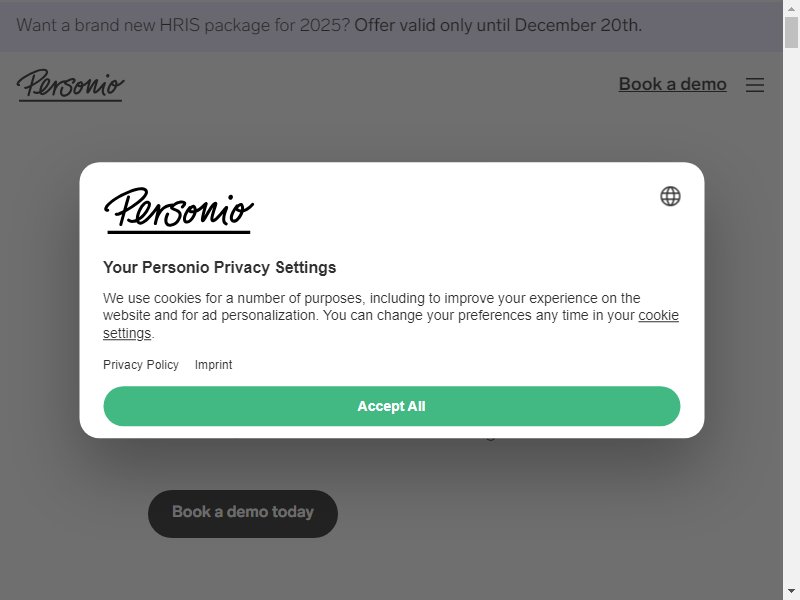Click the Personio logo inside privacy dialog
Viewport: 800px width, 600px height.
pyautogui.click(x=179, y=210)
